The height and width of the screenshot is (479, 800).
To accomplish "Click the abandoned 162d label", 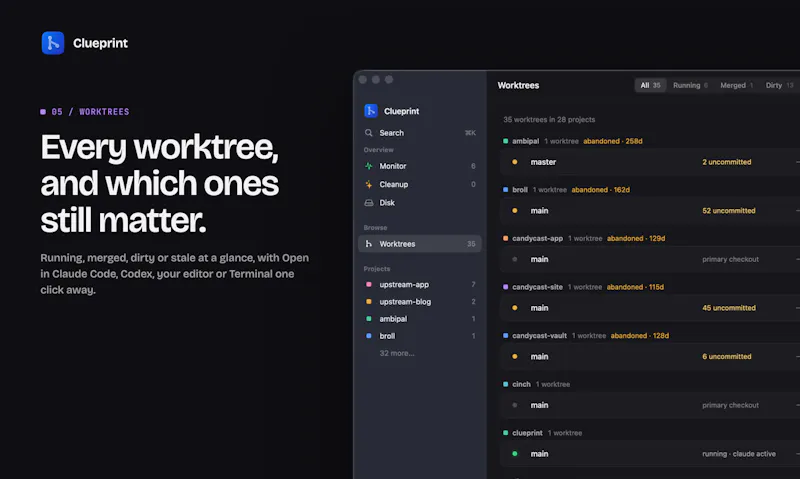I will 601,189.
